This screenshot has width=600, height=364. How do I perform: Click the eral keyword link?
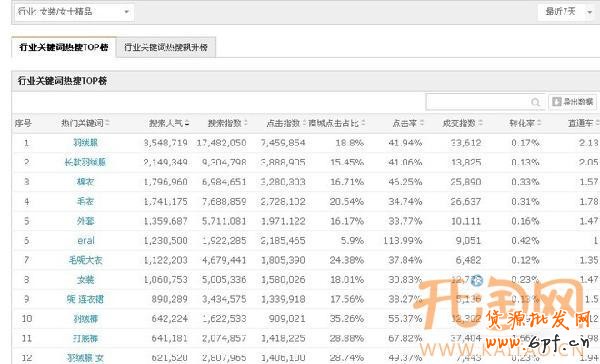(x=86, y=241)
